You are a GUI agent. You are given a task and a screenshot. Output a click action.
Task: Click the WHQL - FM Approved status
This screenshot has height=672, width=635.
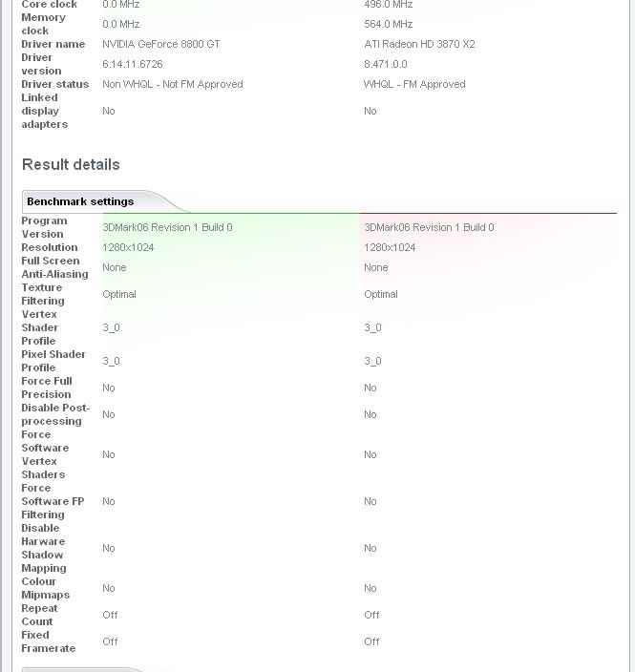(414, 84)
